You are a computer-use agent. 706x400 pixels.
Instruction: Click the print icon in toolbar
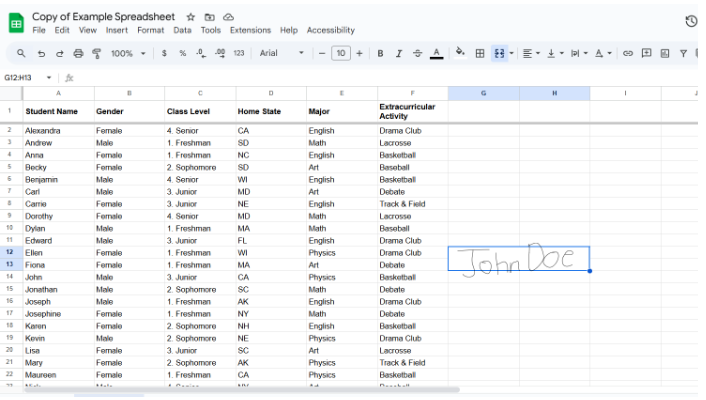point(79,53)
